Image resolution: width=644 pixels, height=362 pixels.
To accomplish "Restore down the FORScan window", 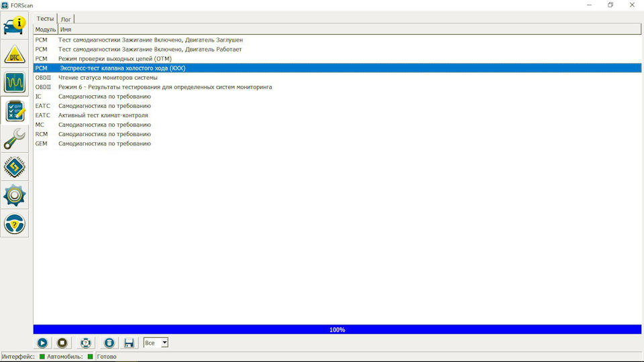I will 610,5.
